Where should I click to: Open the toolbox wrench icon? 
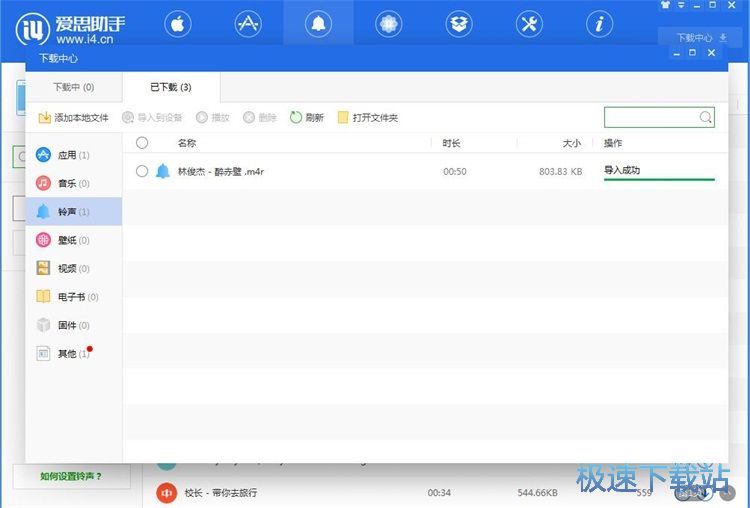tap(529, 24)
